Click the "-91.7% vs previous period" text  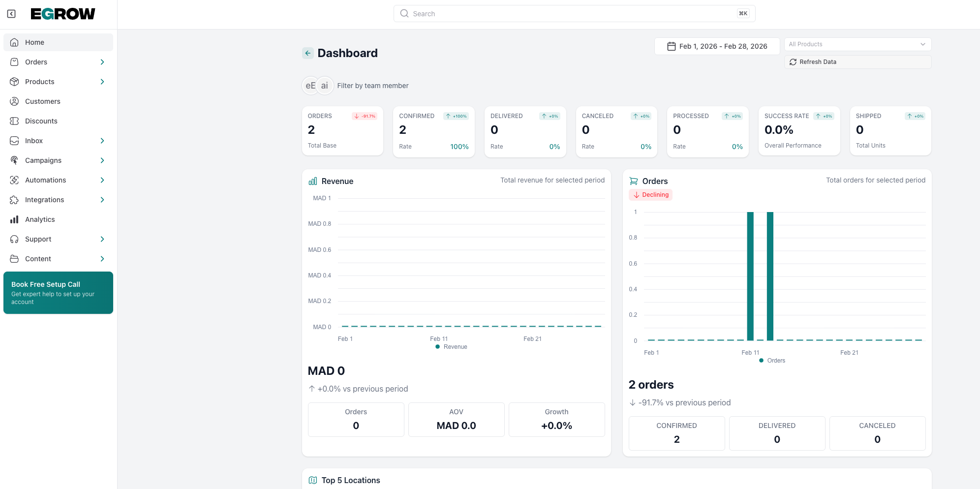pyautogui.click(x=684, y=402)
